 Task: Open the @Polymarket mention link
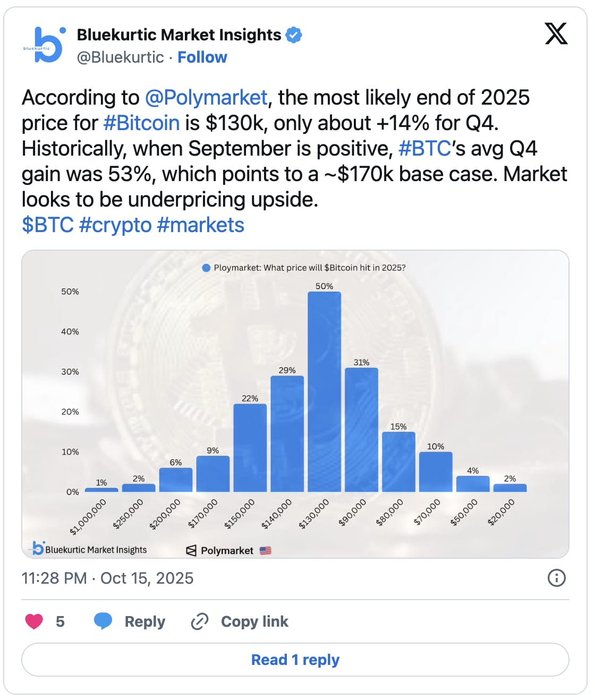(x=206, y=98)
